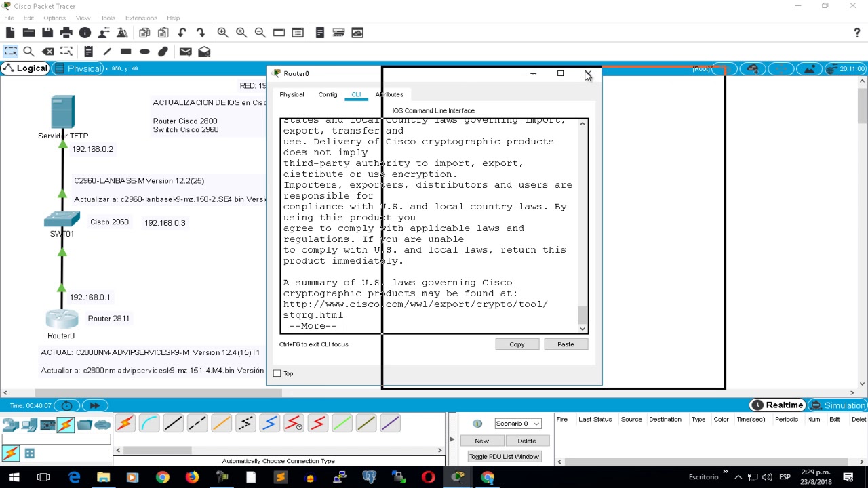Switch to the Physical workspace view

(77, 68)
